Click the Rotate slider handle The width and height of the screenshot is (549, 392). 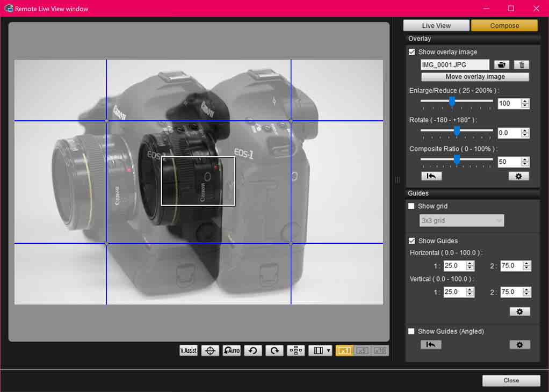click(x=457, y=131)
